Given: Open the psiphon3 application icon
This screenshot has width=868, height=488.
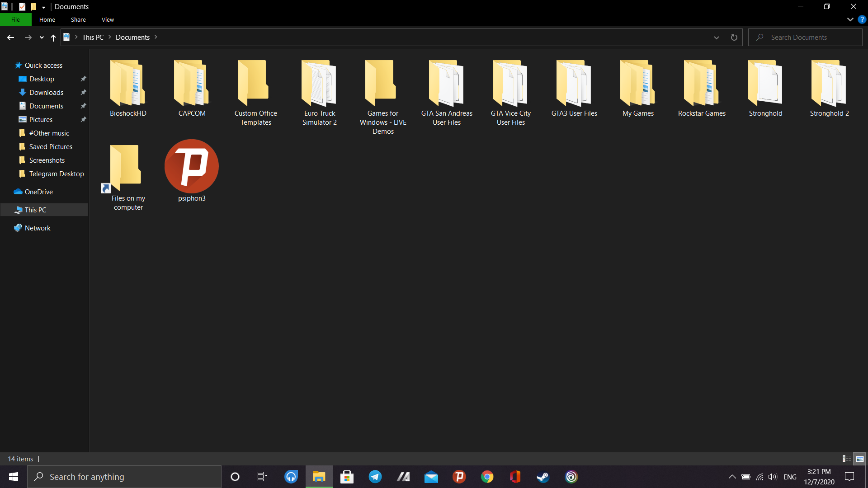Looking at the screenshot, I should (x=192, y=167).
